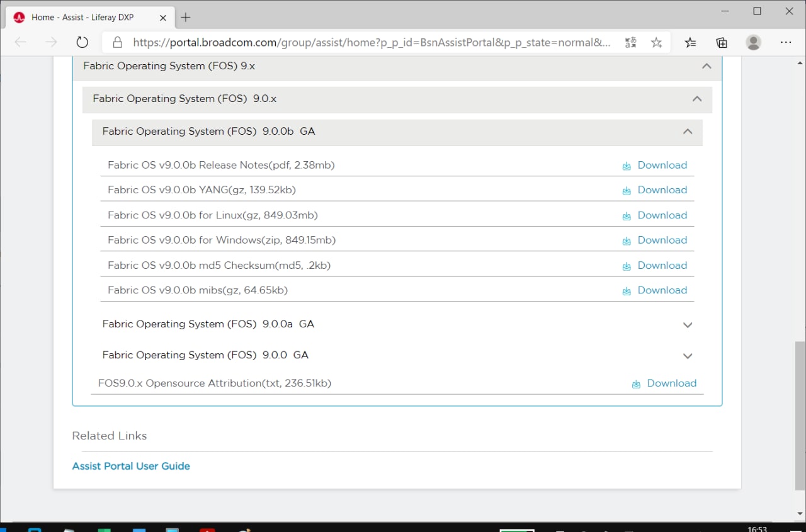Click the address bar URL
This screenshot has width=806, height=532.
point(372,42)
